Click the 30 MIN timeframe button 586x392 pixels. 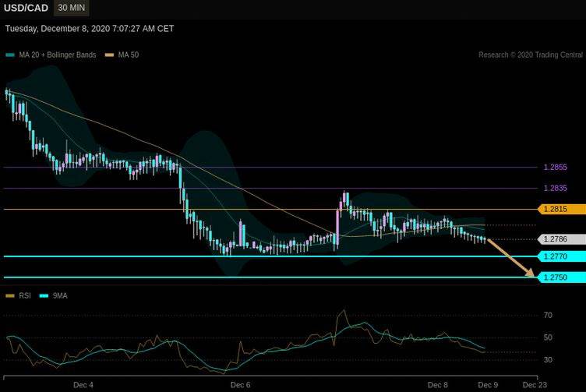(72, 8)
